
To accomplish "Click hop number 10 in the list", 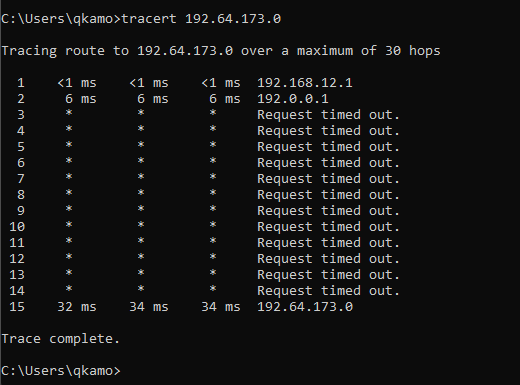I will click(x=17, y=227).
